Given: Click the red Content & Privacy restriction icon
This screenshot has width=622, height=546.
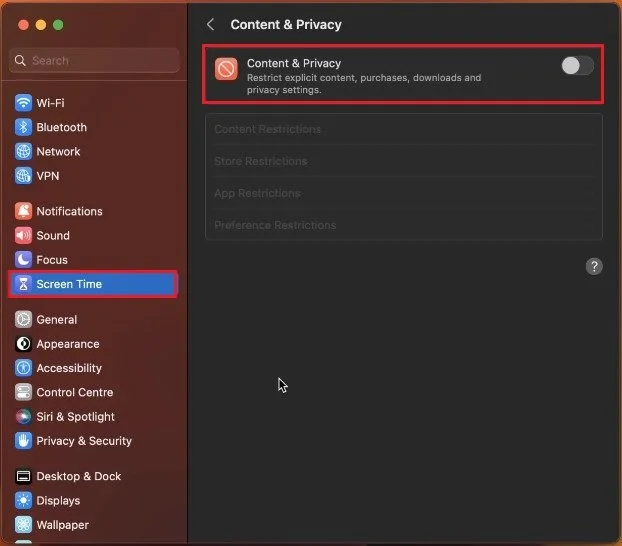Looking at the screenshot, I should point(226,69).
